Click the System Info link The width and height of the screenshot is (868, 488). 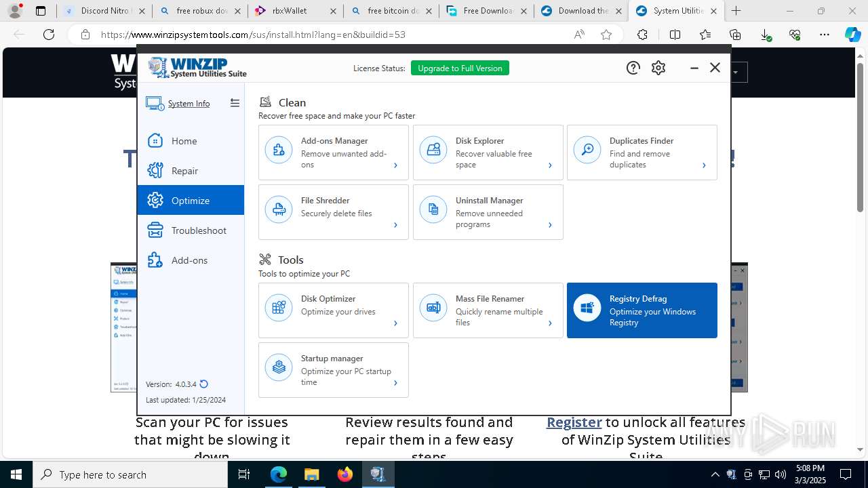[189, 104]
